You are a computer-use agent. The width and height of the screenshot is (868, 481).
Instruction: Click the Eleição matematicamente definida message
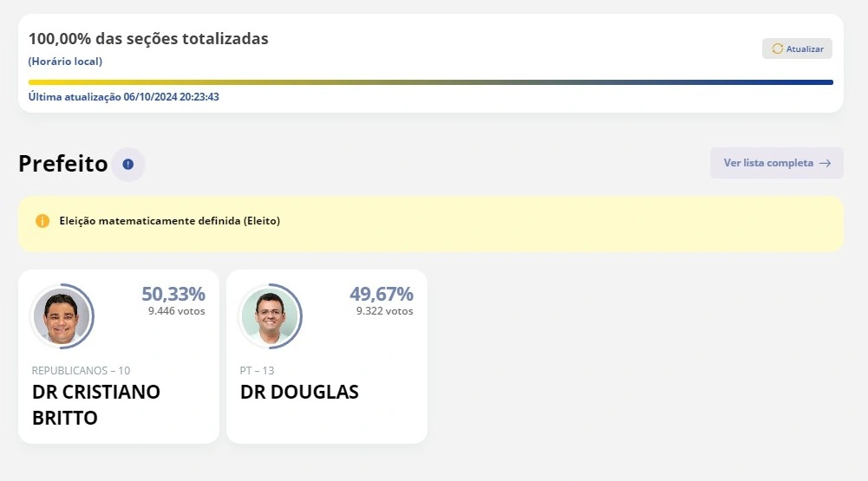[x=170, y=221]
